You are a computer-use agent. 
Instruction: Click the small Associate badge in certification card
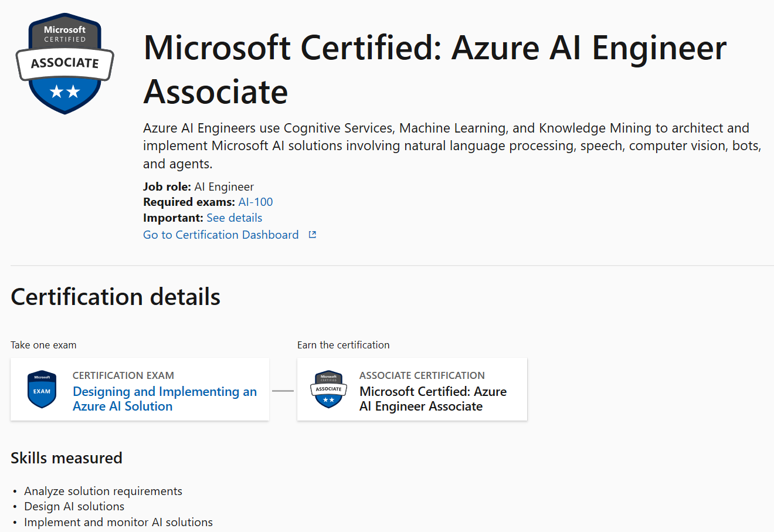[328, 389]
